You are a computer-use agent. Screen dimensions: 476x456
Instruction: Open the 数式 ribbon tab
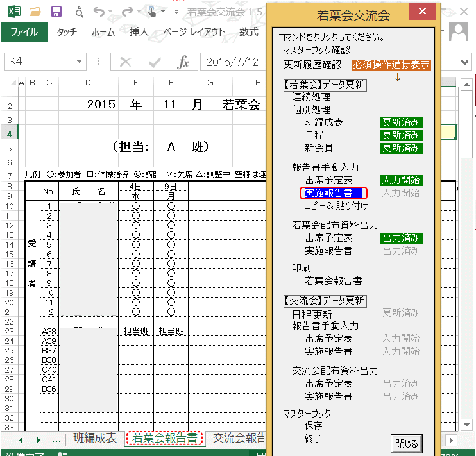[249, 31]
